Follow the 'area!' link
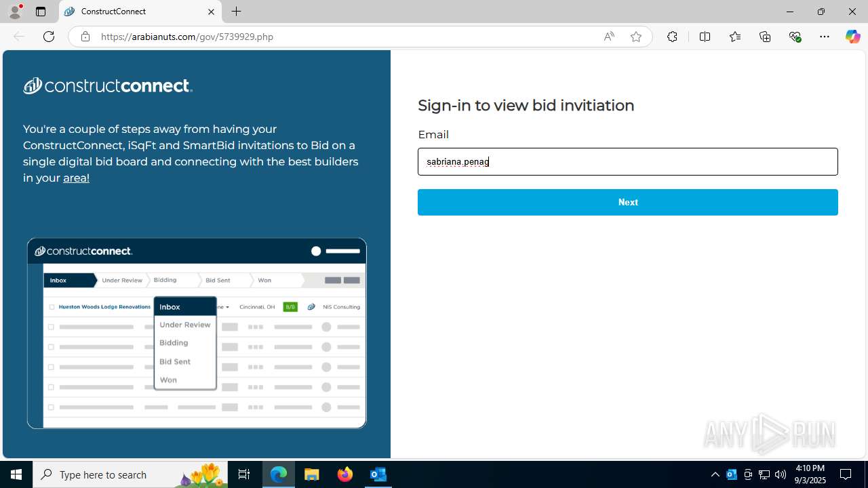This screenshot has height=488, width=868. [76, 178]
